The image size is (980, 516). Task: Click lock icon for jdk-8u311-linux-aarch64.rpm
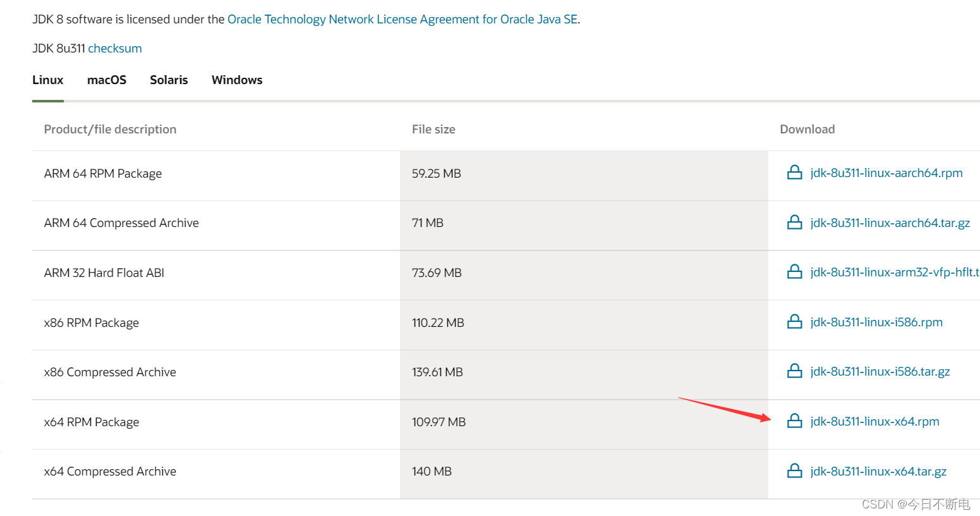click(x=794, y=173)
